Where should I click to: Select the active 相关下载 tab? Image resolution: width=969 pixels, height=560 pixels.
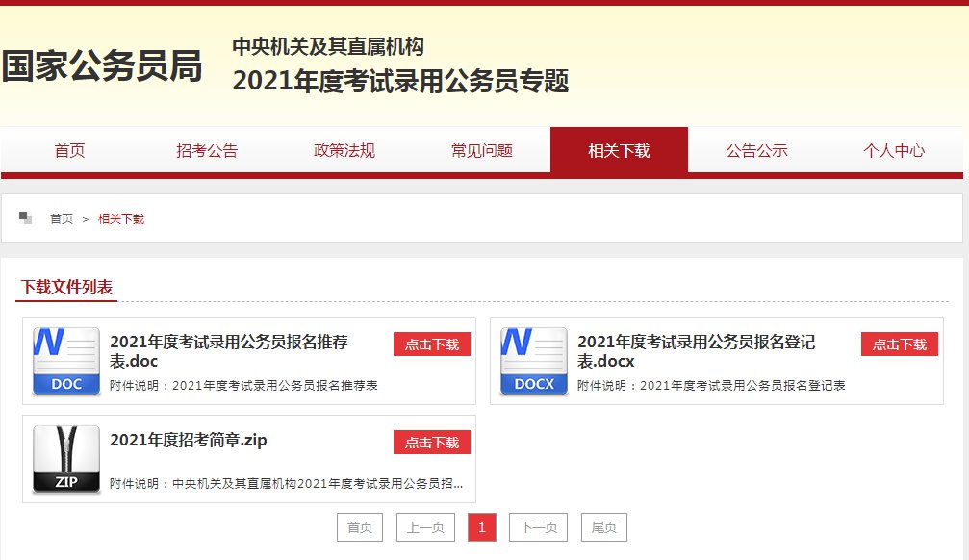620,150
